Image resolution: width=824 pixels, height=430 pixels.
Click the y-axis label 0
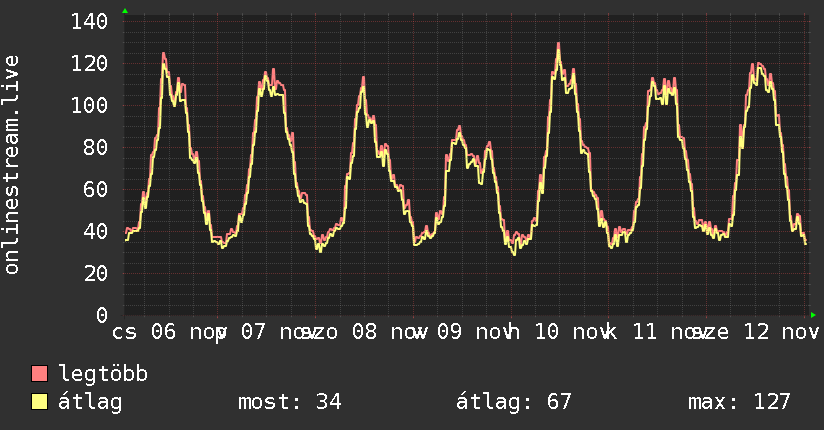coord(102,315)
